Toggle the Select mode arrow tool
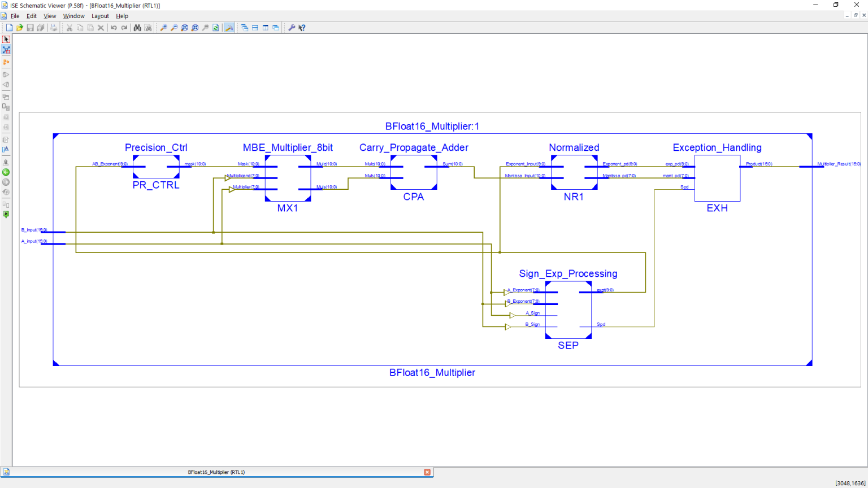868x488 pixels. click(x=6, y=40)
